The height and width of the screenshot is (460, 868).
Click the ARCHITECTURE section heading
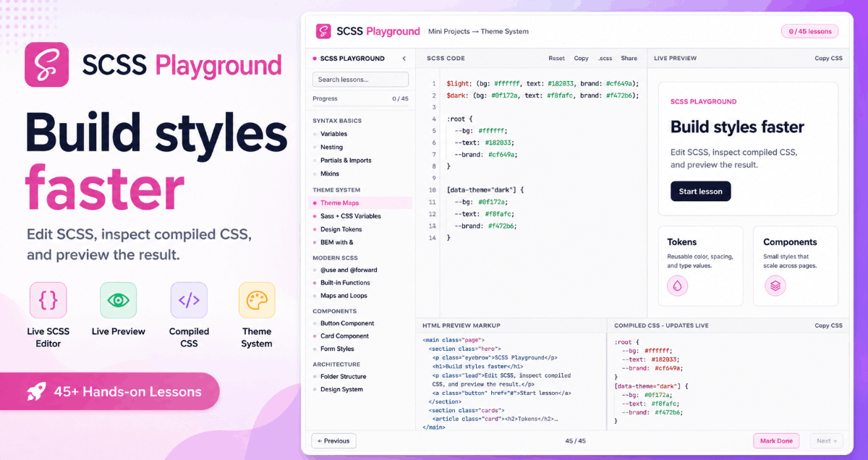[336, 365]
